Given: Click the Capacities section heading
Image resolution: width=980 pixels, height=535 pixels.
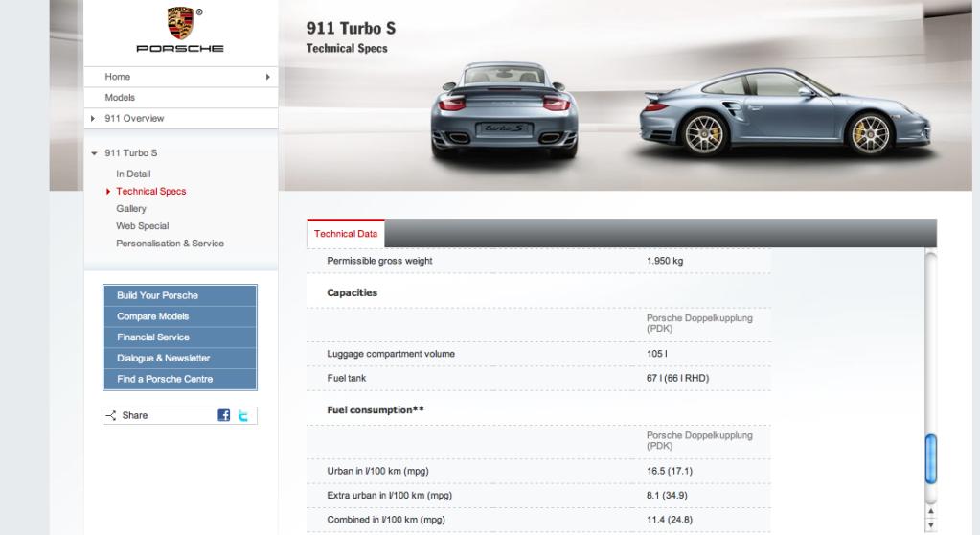Looking at the screenshot, I should click(352, 292).
